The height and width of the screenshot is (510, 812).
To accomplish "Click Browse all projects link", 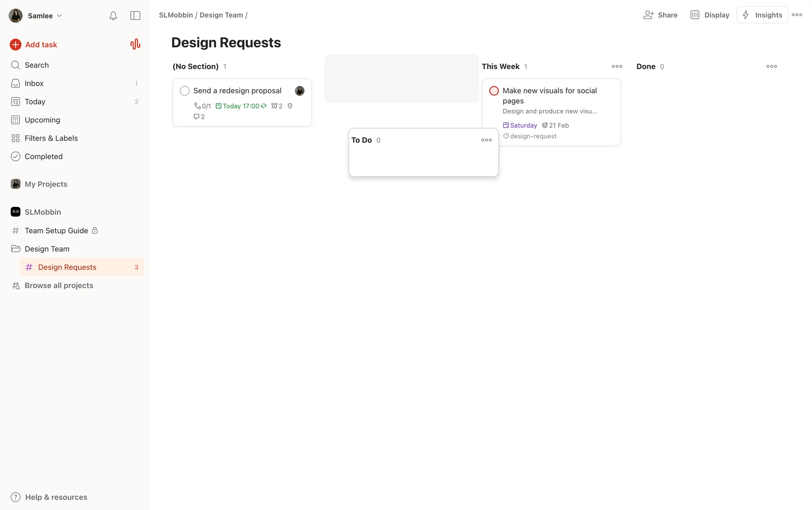I will tap(58, 286).
